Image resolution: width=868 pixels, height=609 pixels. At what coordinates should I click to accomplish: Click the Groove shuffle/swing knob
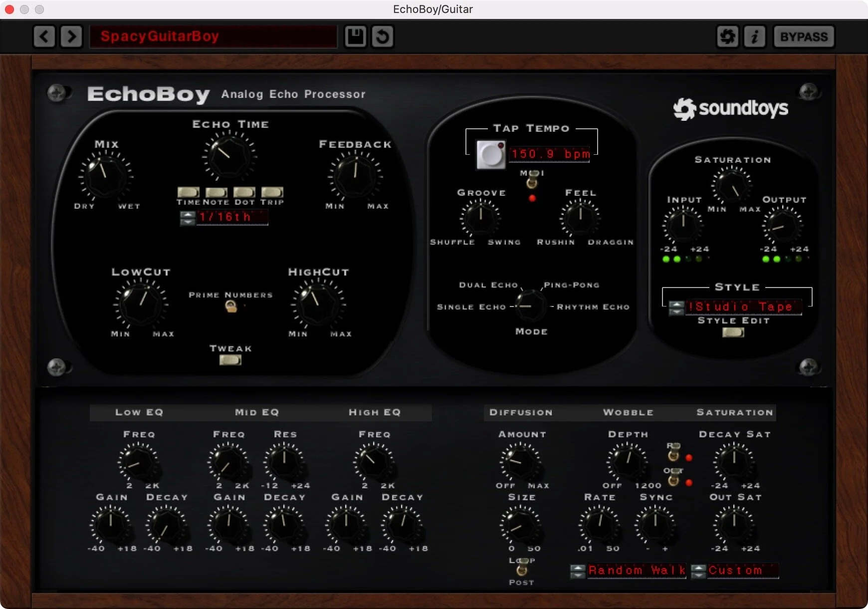(x=480, y=218)
